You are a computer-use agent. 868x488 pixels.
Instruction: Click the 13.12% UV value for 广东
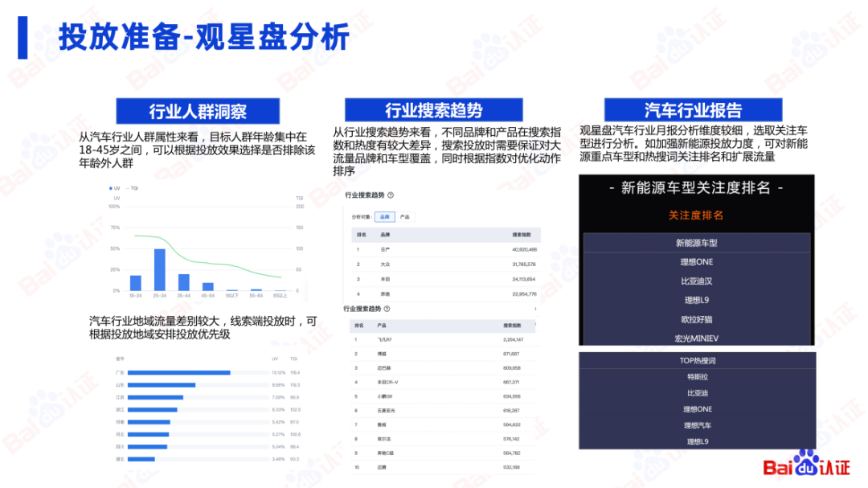pyautogui.click(x=278, y=373)
